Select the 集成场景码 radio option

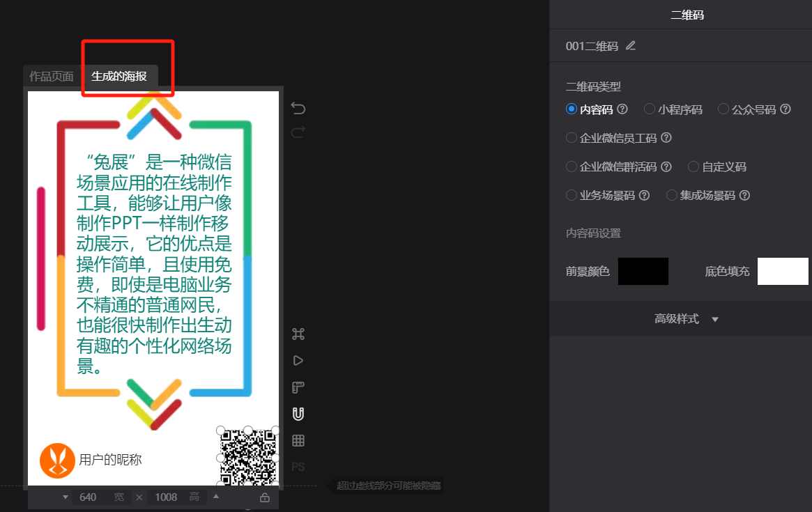[672, 195]
